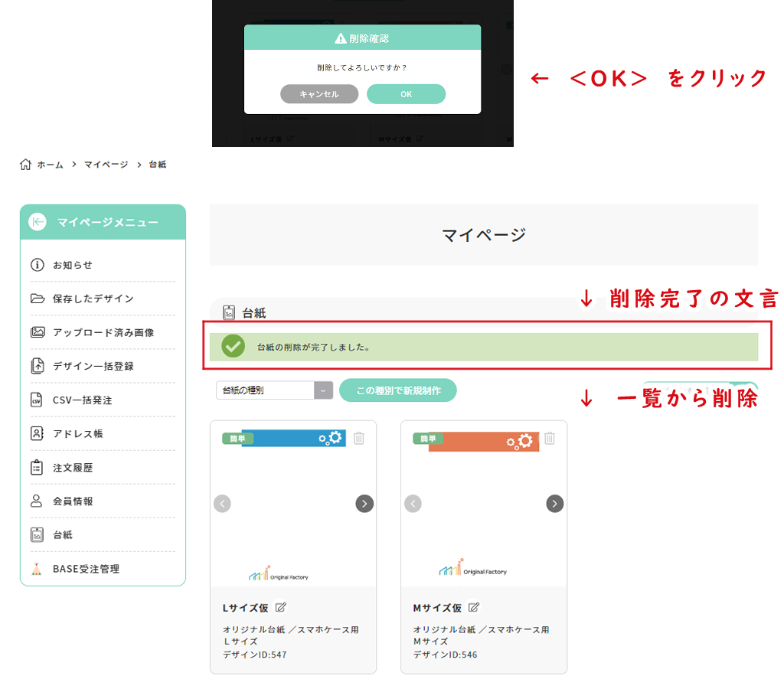Click the collapse arrow in マイページメニュー header
Image resolution: width=784 pixels, height=689 pixels.
[x=38, y=222]
